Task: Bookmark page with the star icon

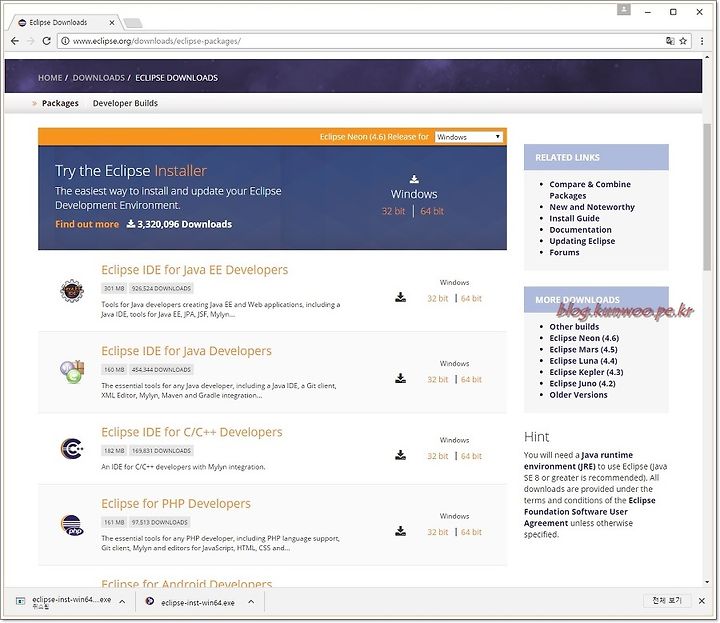Action: (x=683, y=41)
